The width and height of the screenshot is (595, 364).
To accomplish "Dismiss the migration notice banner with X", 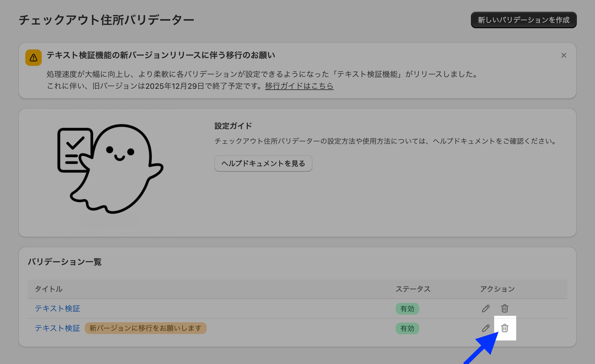I will [564, 55].
